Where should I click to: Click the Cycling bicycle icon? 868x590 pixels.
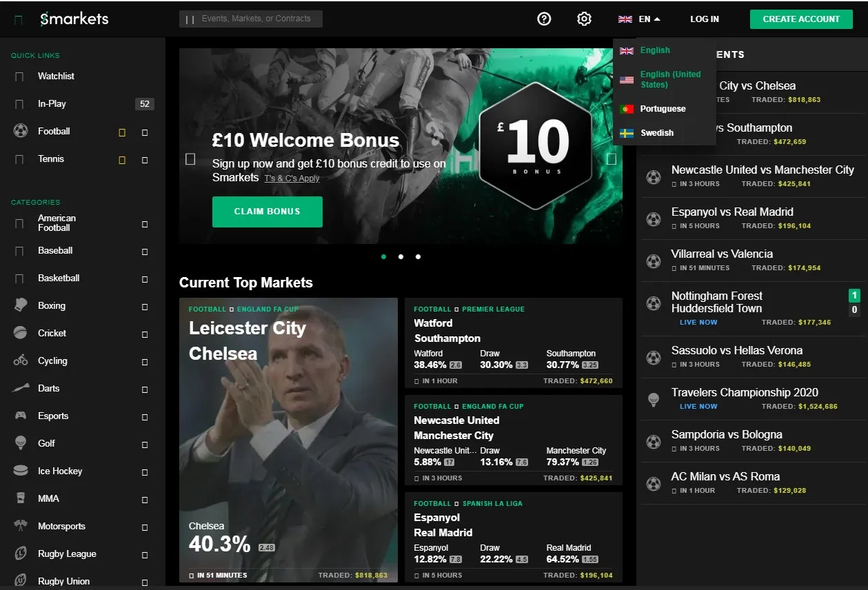(20, 360)
